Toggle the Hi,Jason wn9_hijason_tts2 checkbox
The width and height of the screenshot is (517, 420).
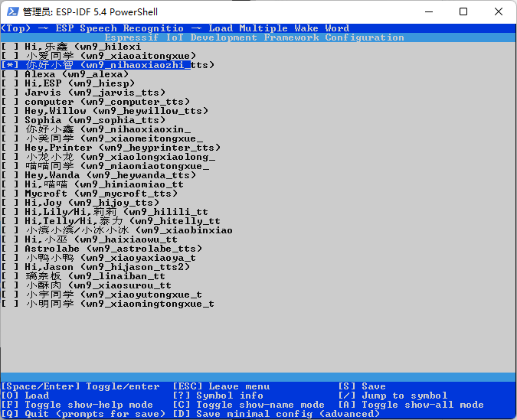9,268
